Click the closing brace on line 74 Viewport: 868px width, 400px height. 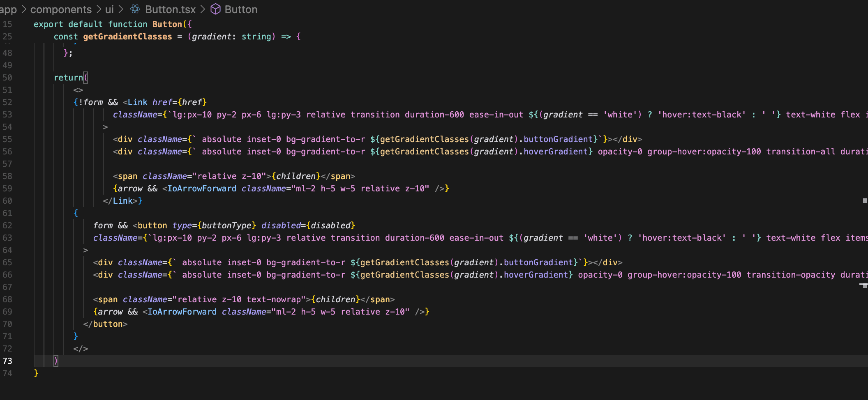[36, 373]
